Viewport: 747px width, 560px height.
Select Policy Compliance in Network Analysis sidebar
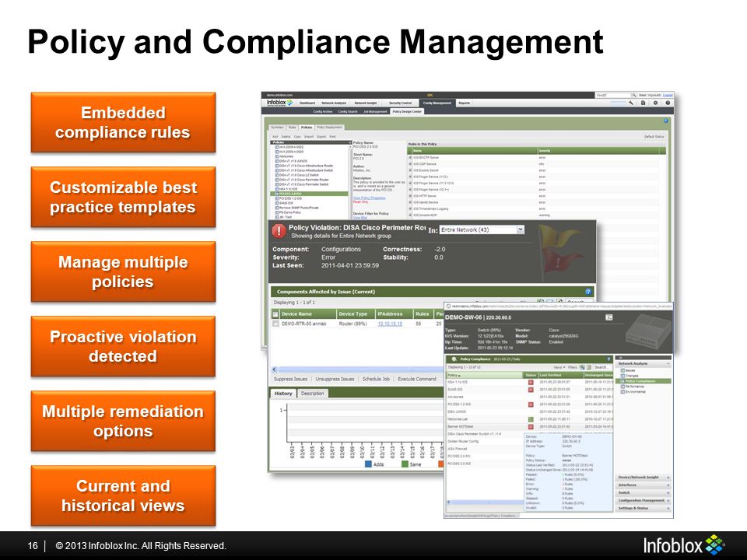[644, 381]
